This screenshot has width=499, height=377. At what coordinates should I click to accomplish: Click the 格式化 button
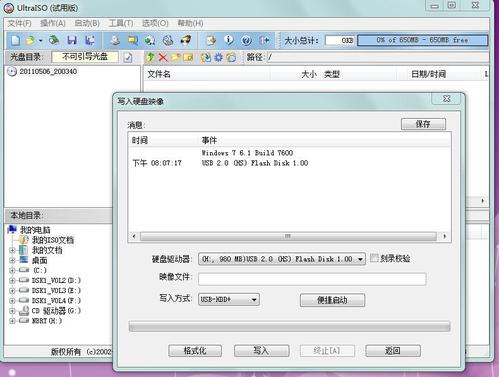[195, 351]
